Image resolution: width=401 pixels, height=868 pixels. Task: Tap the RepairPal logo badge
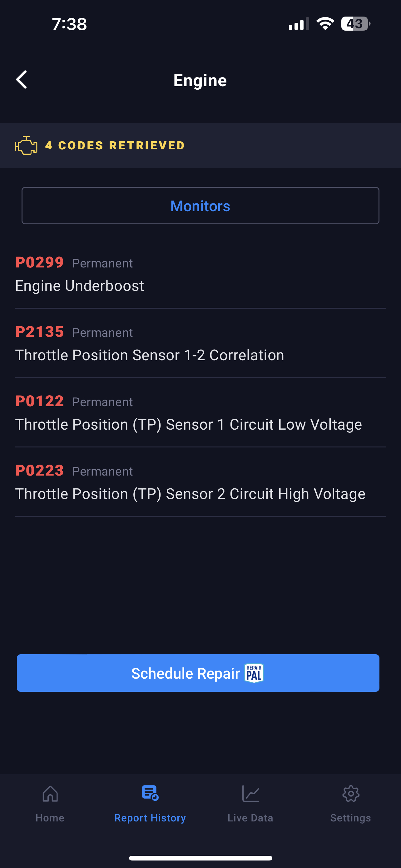point(254,673)
